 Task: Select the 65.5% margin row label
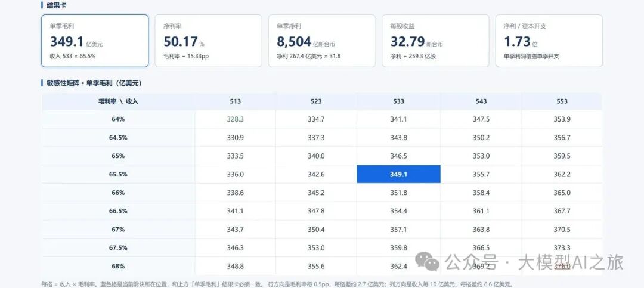[118, 174]
